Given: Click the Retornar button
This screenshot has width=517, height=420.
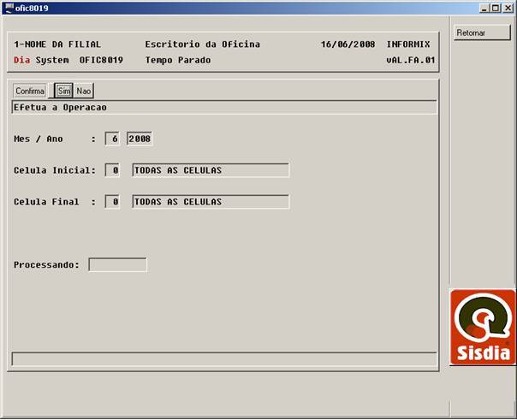Looking at the screenshot, I should coord(482,33).
